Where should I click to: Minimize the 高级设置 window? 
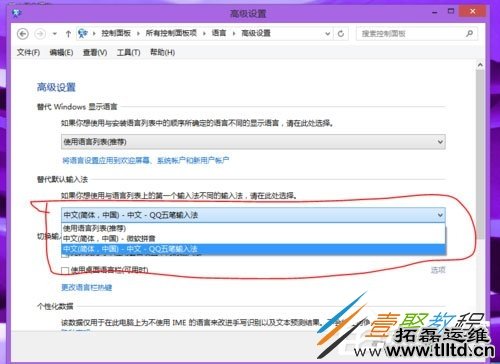[435, 12]
